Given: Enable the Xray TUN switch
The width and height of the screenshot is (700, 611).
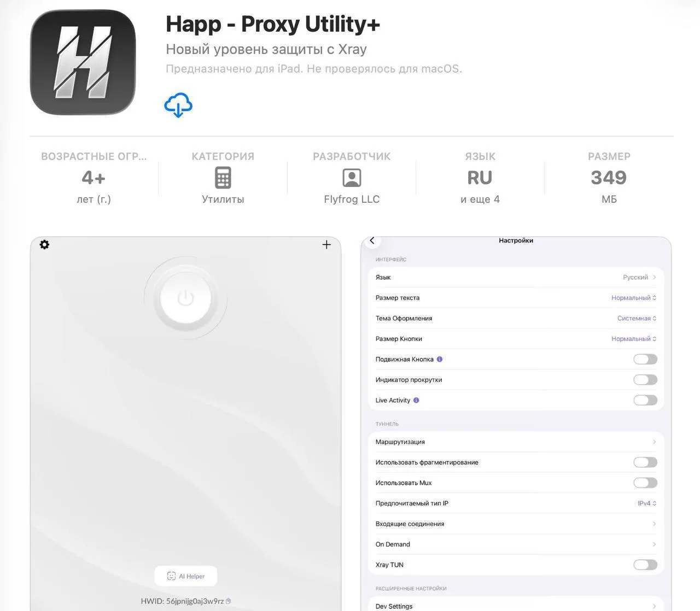Looking at the screenshot, I should pyautogui.click(x=645, y=565).
